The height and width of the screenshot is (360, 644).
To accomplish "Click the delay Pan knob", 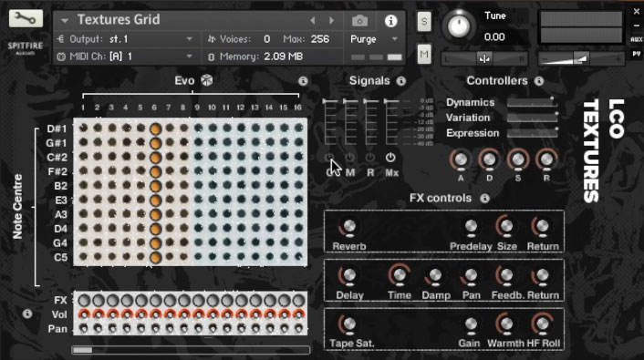I will [x=471, y=275].
